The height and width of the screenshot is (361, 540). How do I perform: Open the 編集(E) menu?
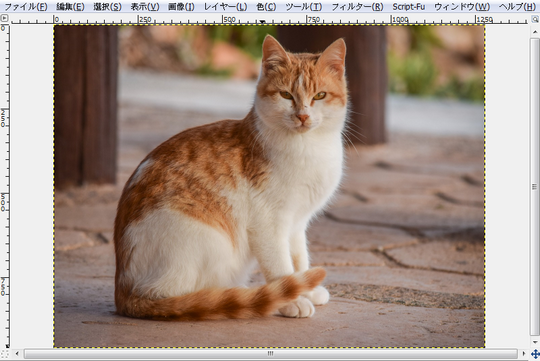pos(70,6)
